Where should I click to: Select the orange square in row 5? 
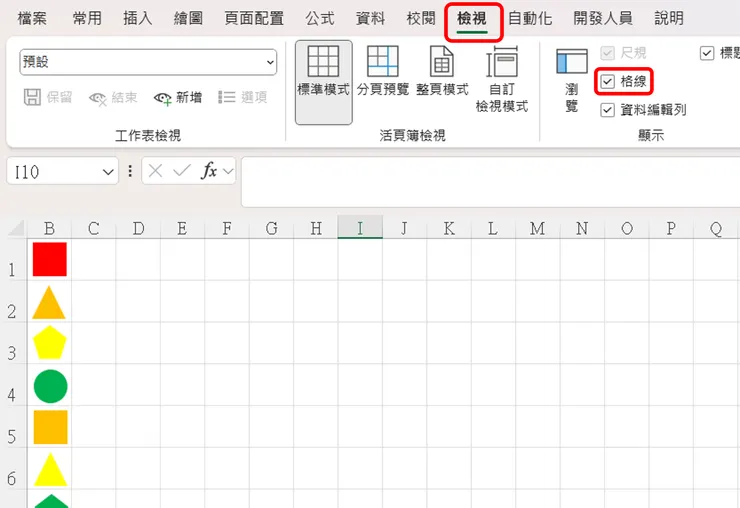pos(50,427)
